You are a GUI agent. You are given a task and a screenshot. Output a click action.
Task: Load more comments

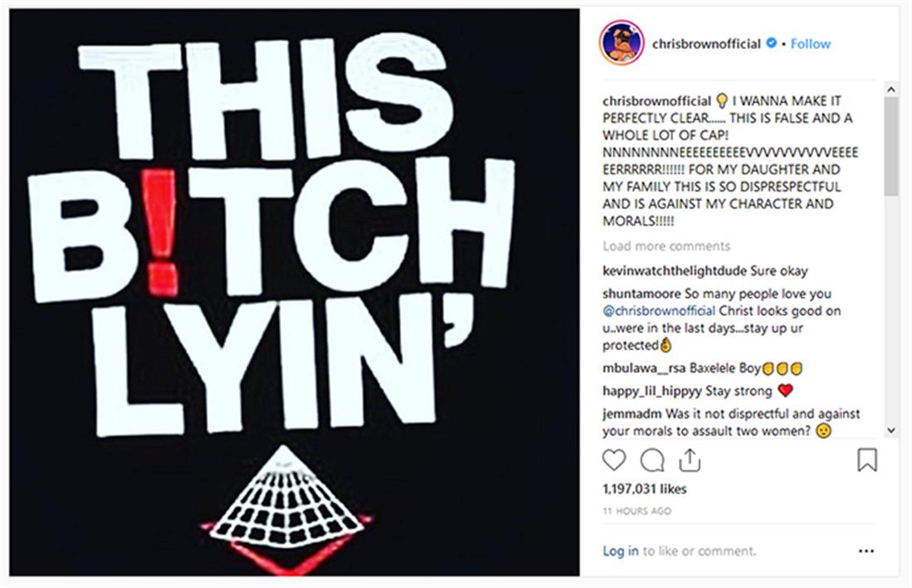pos(666,245)
